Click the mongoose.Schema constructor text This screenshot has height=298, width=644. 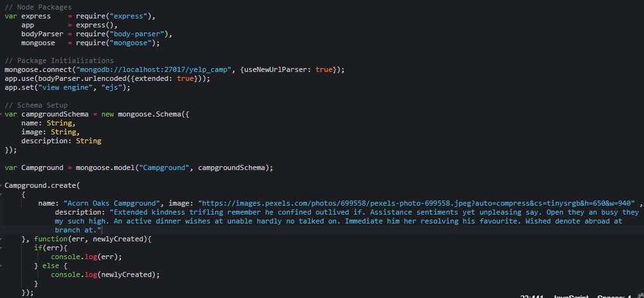pyautogui.click(x=150, y=114)
